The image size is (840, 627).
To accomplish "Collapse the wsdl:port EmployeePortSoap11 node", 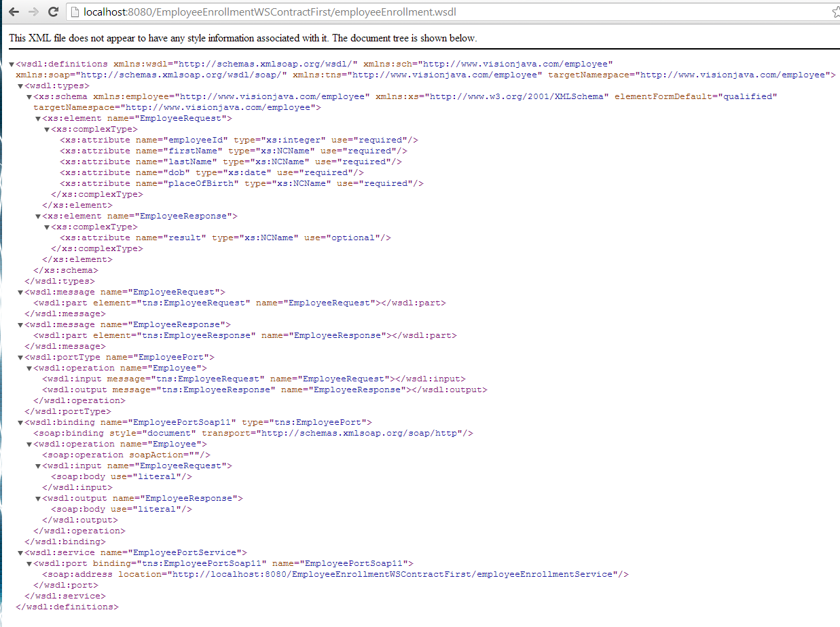I will pyautogui.click(x=29, y=564).
